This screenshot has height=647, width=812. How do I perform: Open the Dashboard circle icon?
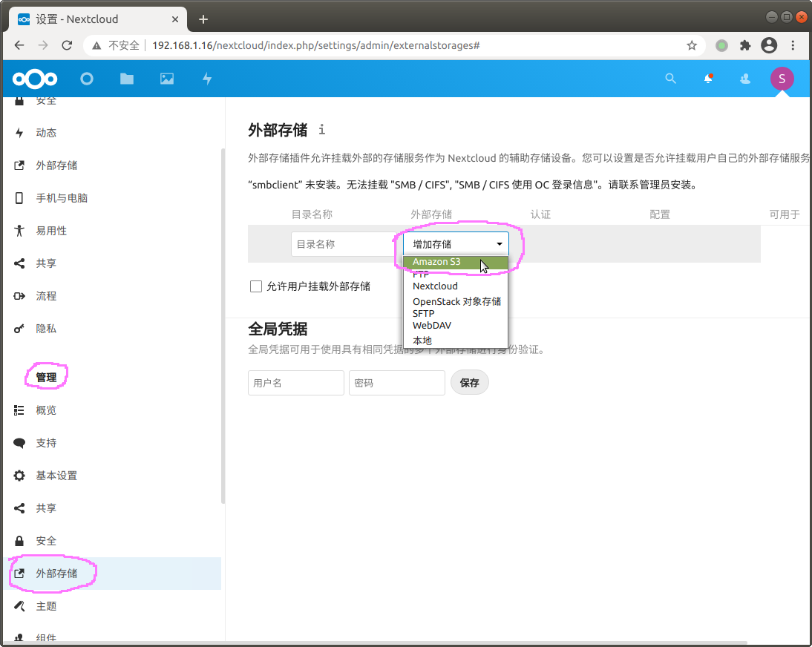[x=87, y=79]
